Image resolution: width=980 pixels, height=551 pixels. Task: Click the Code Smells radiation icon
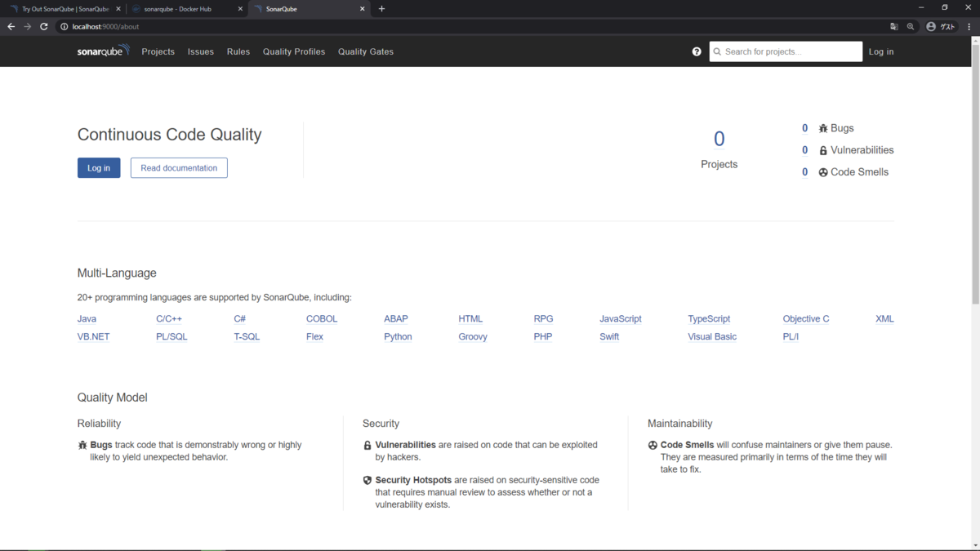[823, 172]
